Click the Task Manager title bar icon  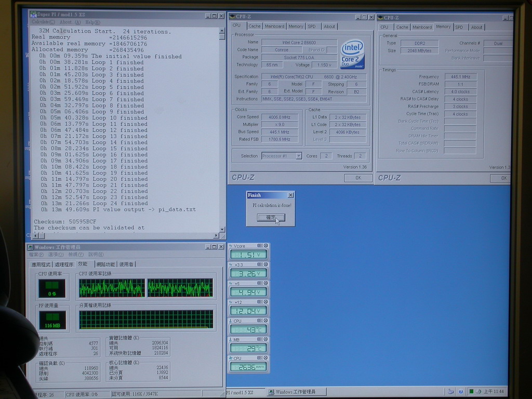(x=31, y=247)
